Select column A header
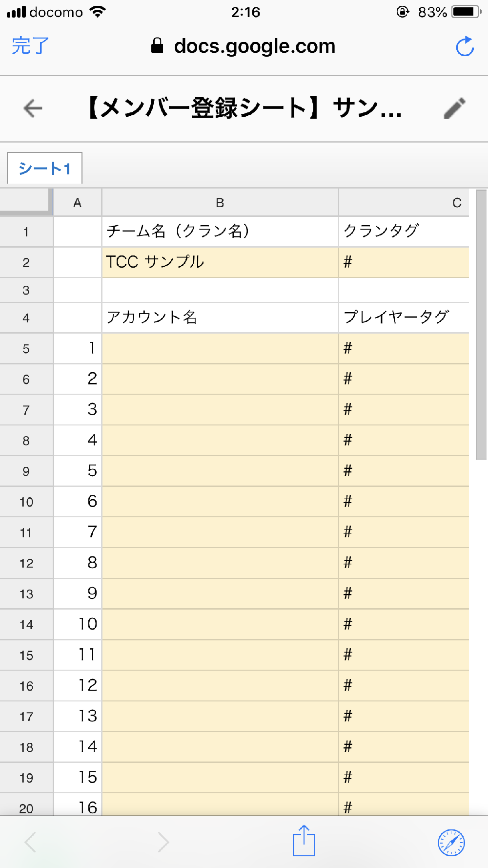The height and width of the screenshot is (868, 488). coord(78,203)
